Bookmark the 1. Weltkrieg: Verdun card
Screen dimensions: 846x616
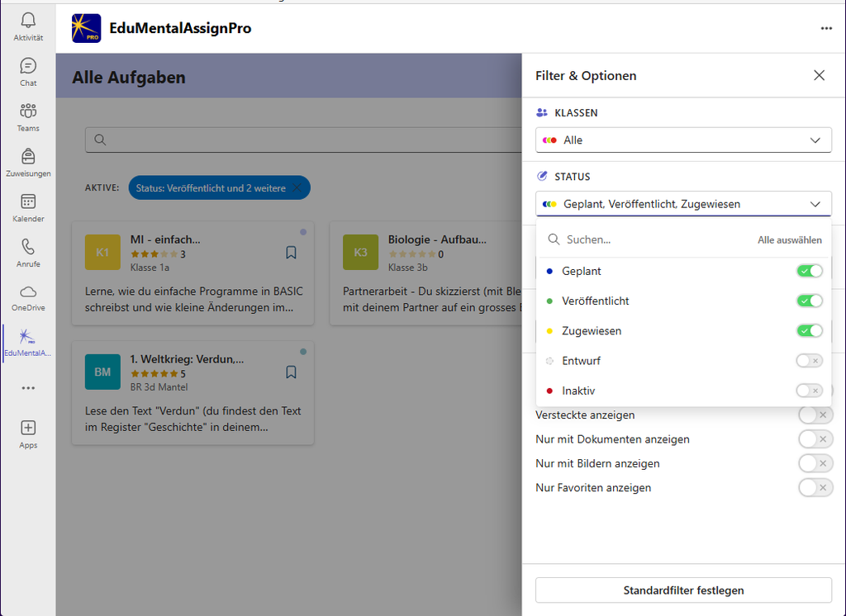click(292, 372)
